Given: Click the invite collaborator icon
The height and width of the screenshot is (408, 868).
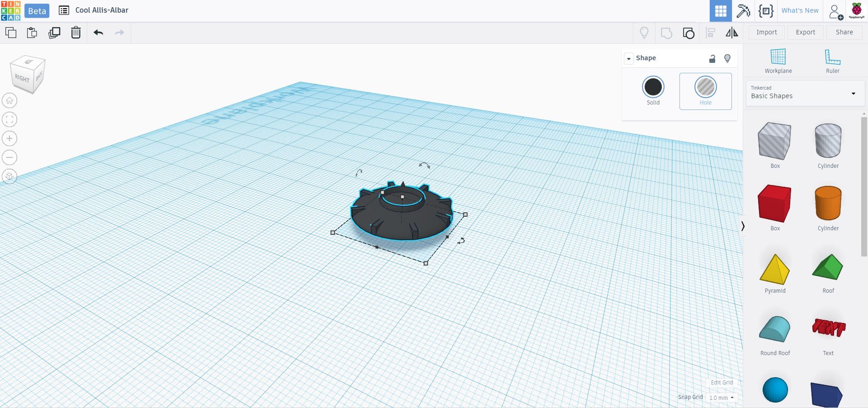Looking at the screenshot, I should [x=836, y=11].
